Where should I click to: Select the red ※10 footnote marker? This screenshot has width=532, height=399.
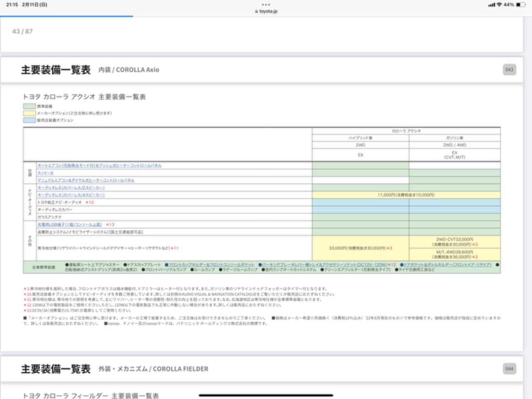(x=90, y=202)
